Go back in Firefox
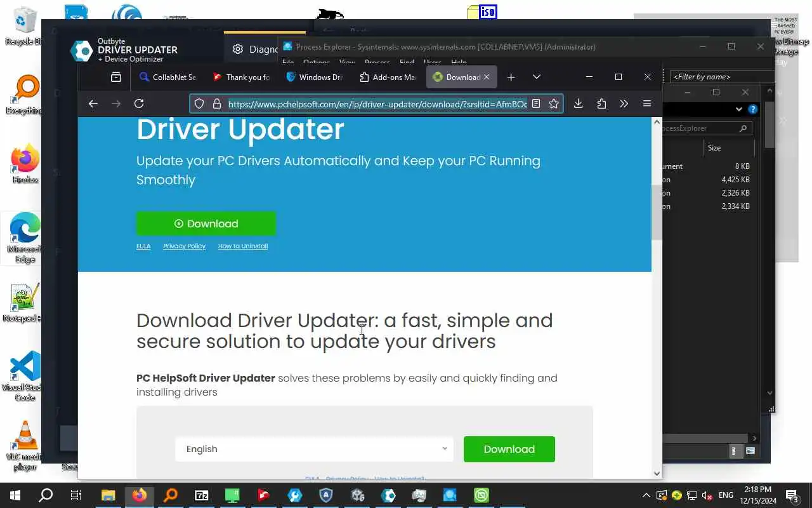The image size is (812, 508). coord(93,104)
